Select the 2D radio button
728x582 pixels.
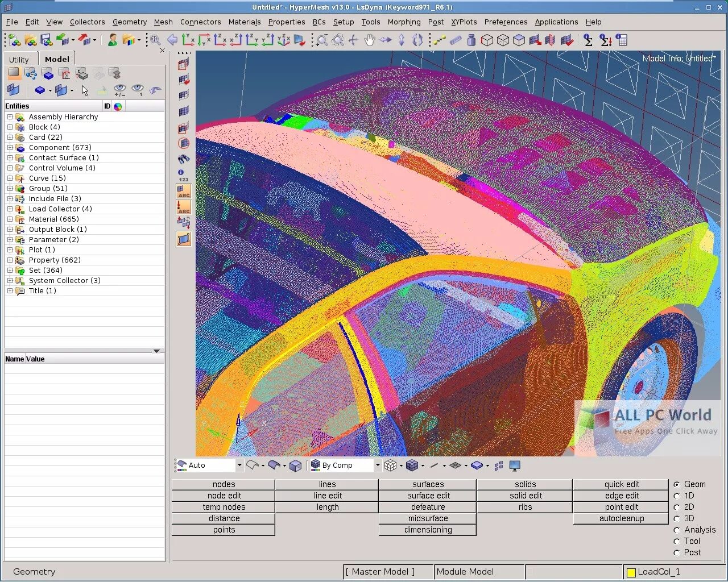(677, 508)
